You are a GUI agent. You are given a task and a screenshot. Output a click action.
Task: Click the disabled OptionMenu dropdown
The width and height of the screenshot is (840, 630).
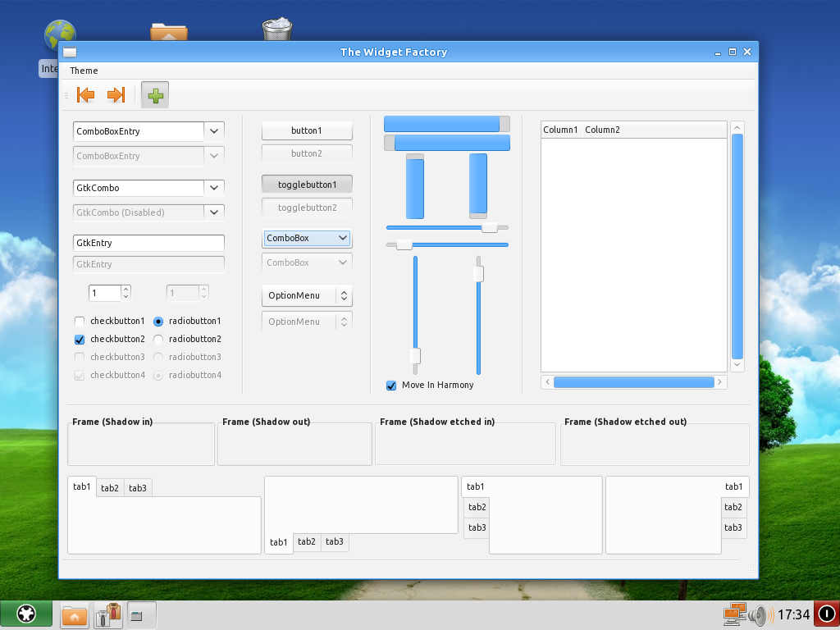[x=307, y=322]
